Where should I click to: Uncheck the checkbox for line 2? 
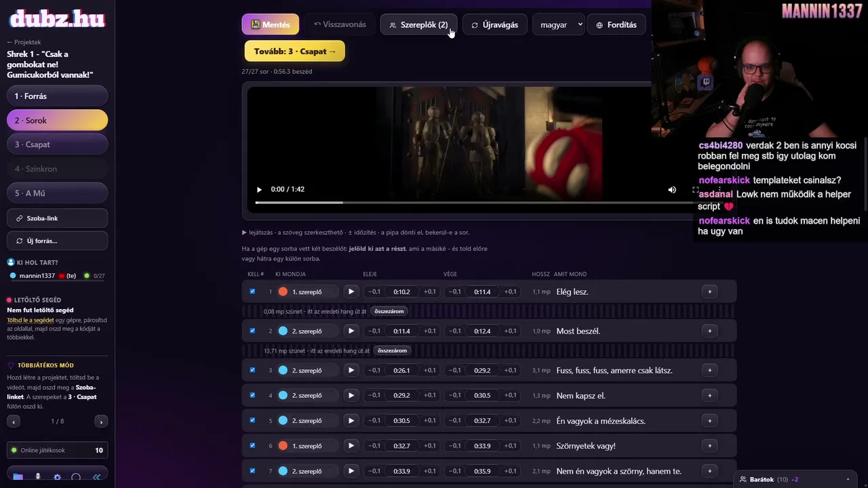click(x=252, y=331)
